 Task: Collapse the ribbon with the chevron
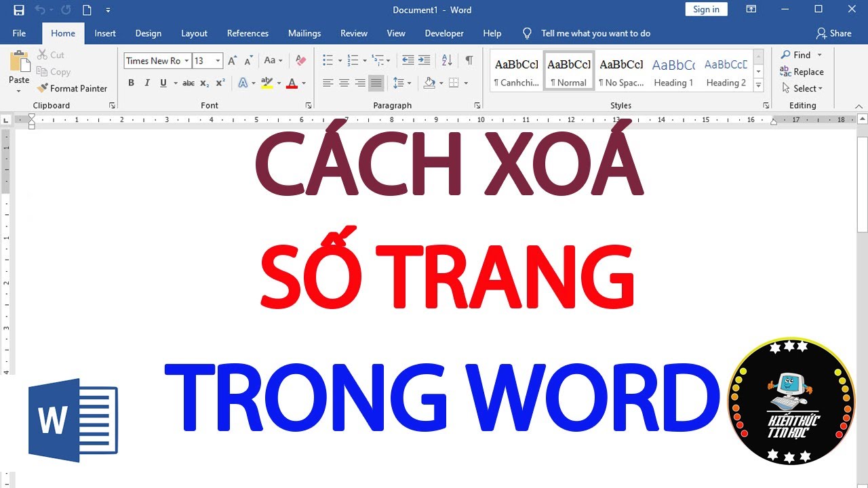859,106
